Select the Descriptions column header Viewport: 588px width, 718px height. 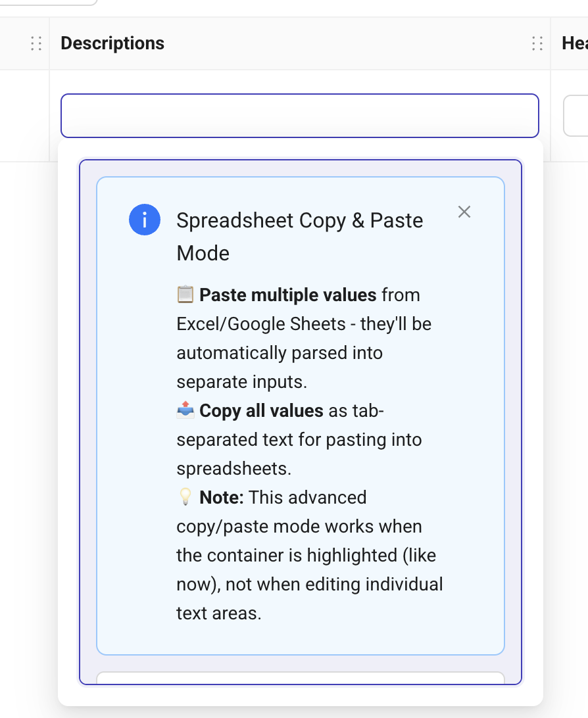coord(112,43)
